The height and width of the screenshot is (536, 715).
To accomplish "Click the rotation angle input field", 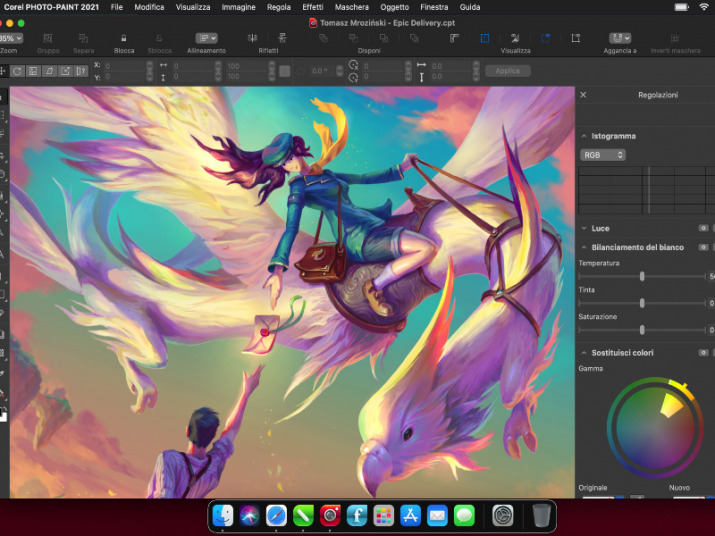I will pyautogui.click(x=322, y=71).
